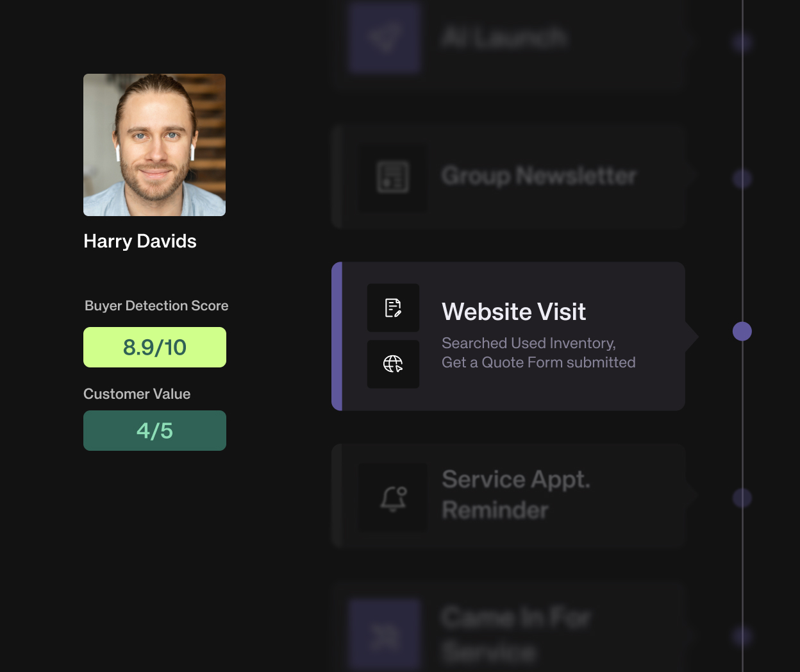Open Harry Davids profile photo
800x672 pixels.
pos(154,145)
